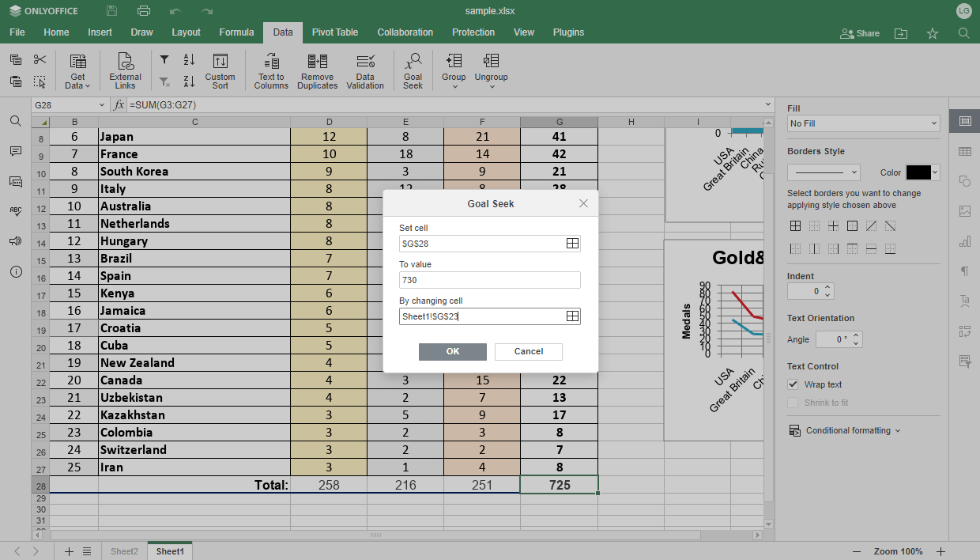Click the Data Validation icon

(365, 70)
